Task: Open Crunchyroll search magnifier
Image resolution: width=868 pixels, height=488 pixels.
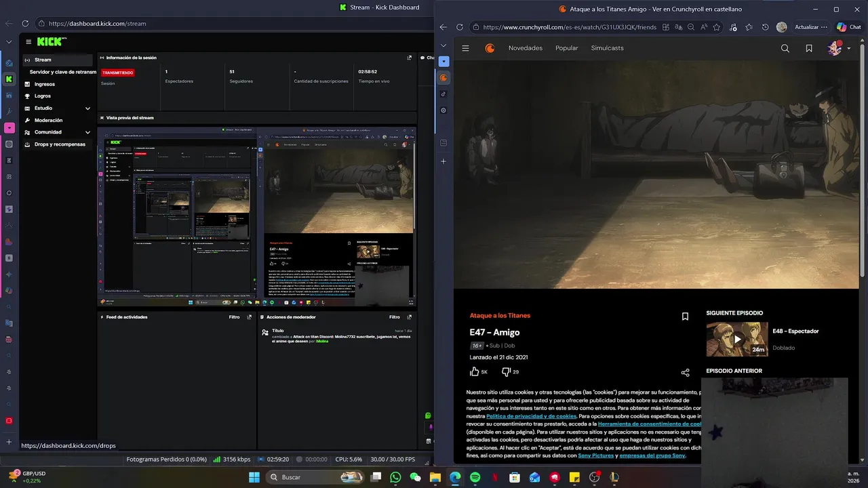Action: tap(785, 48)
